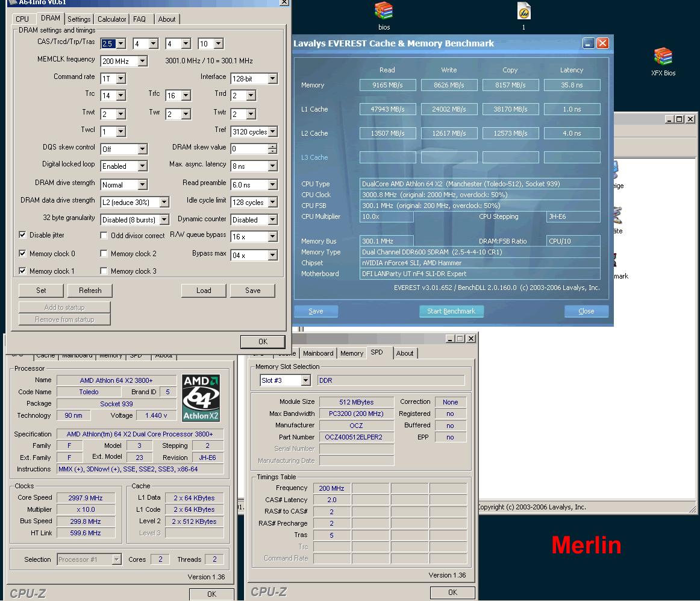Click the Memory Type DDR600 SDRAM value

click(x=480, y=252)
